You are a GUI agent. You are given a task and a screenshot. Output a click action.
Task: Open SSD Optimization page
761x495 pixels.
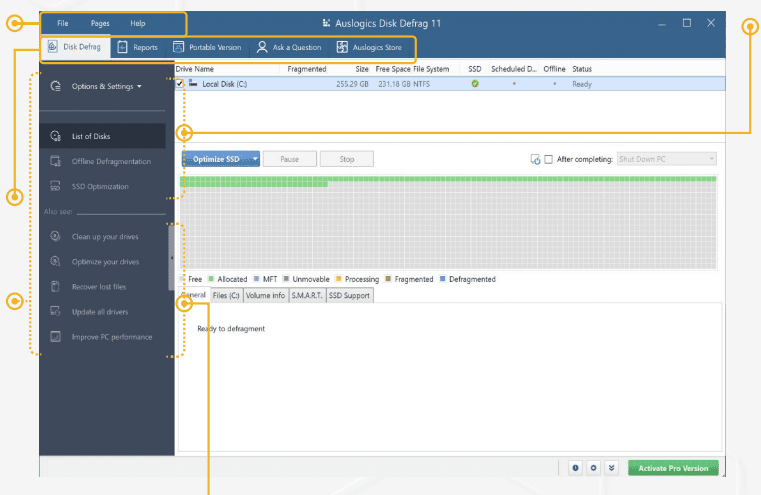tap(100, 186)
